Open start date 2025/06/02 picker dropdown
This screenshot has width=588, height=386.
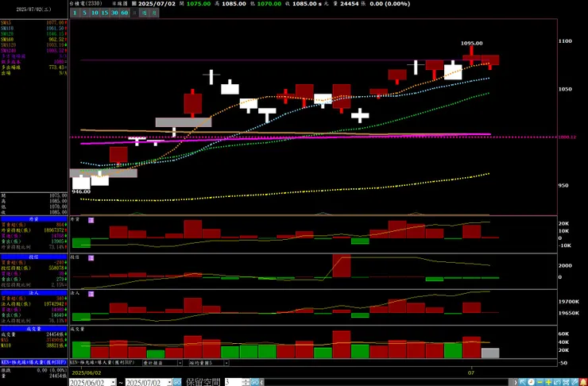[114, 383]
